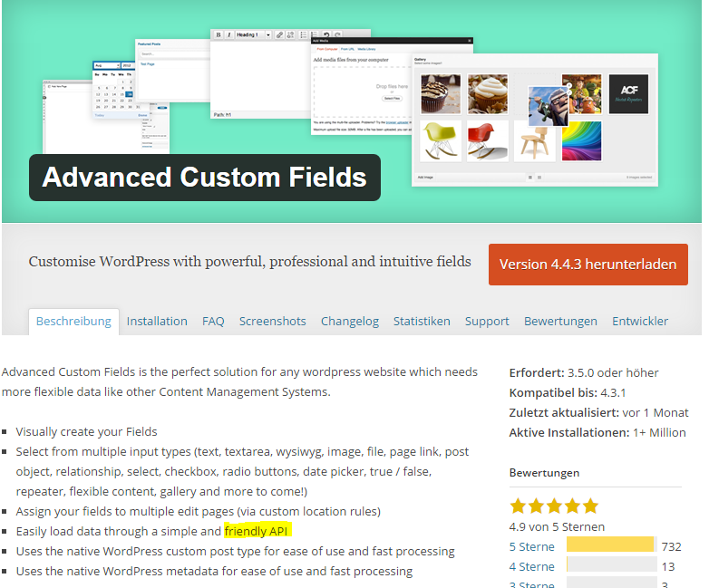The height and width of the screenshot is (588, 709).
Task: Show the Bewertungen tab
Action: pos(560,322)
